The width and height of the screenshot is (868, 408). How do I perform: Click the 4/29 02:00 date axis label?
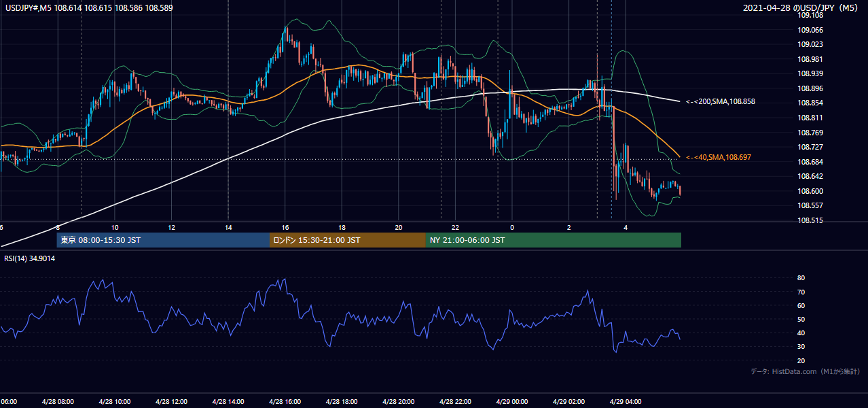[568, 402]
